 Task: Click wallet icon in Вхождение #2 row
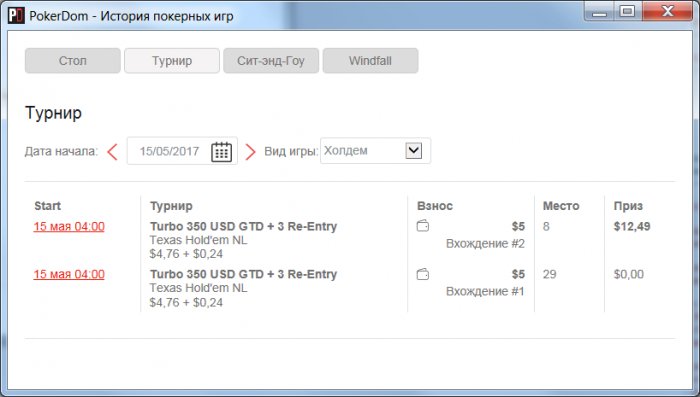point(423,226)
